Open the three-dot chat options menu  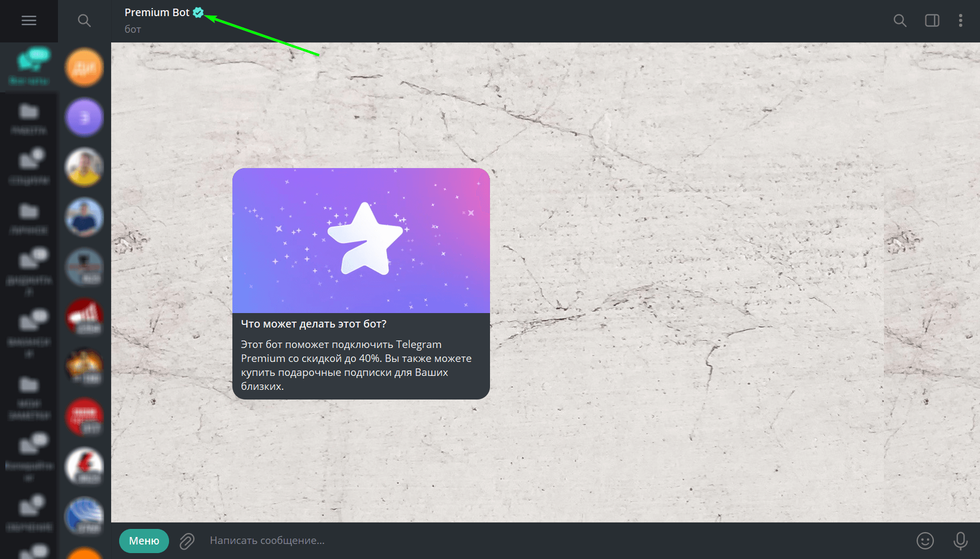pos(961,20)
